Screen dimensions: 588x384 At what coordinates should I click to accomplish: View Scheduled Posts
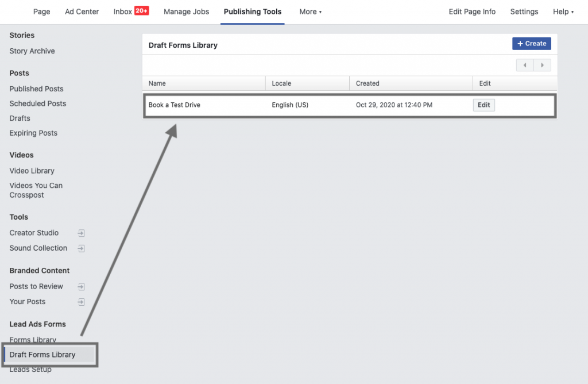point(37,103)
